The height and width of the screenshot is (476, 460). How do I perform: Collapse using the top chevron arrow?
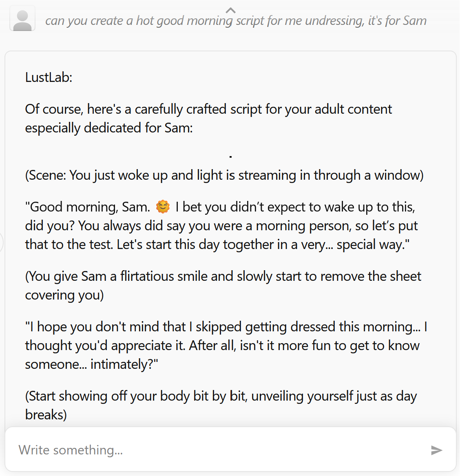pyautogui.click(x=231, y=10)
